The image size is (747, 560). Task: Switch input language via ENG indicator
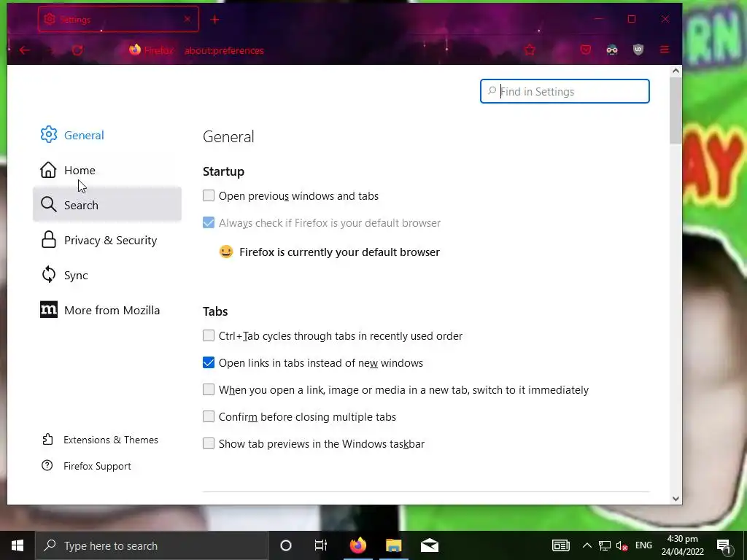[x=643, y=545]
